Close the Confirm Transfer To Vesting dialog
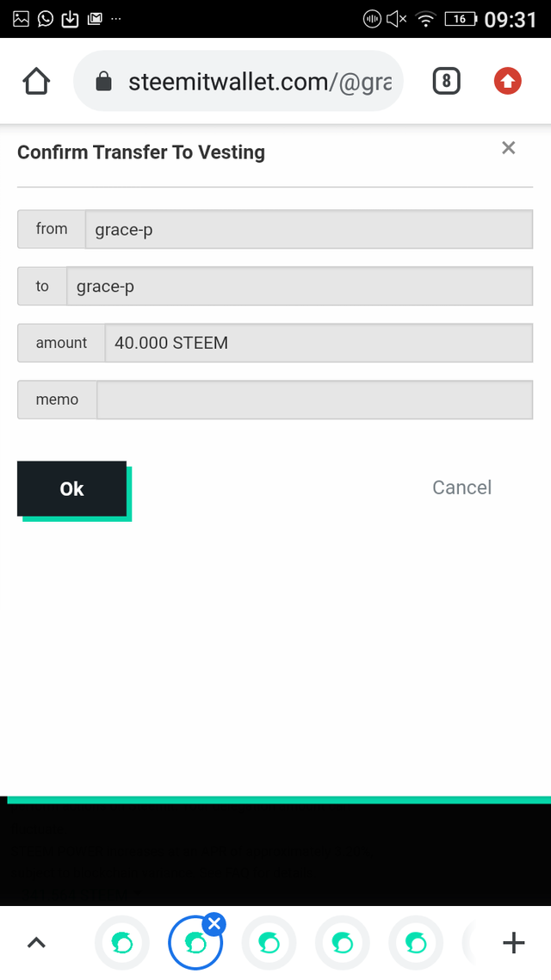Image resolution: width=551 pixels, height=980 pixels. coord(509,148)
